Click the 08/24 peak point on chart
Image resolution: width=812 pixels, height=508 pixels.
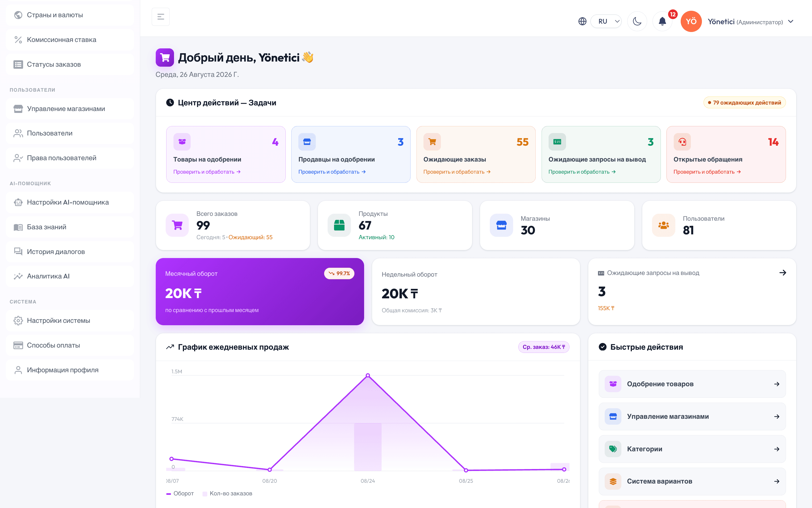(368, 375)
